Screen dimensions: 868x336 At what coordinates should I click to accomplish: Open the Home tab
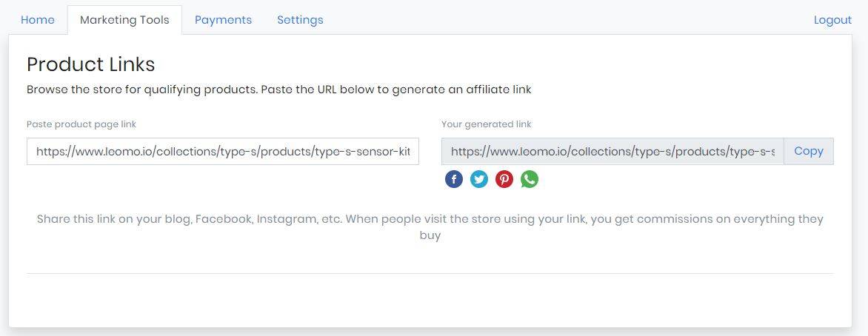pyautogui.click(x=38, y=20)
